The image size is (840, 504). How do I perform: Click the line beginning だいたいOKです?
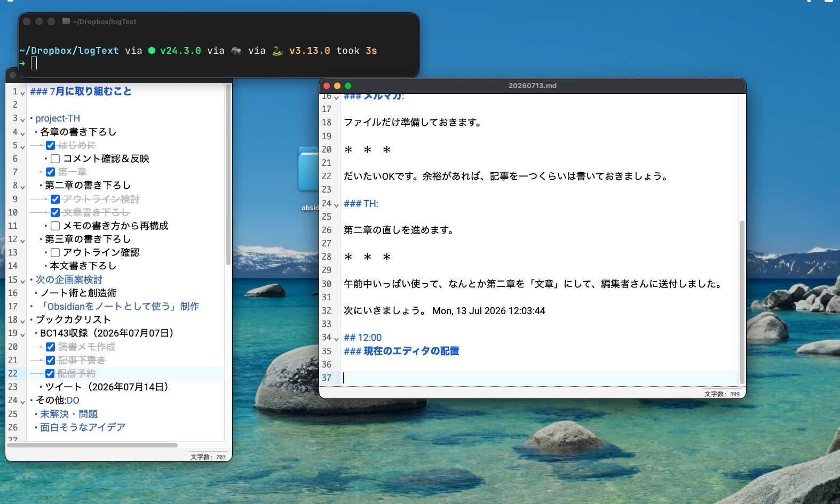[x=506, y=176]
